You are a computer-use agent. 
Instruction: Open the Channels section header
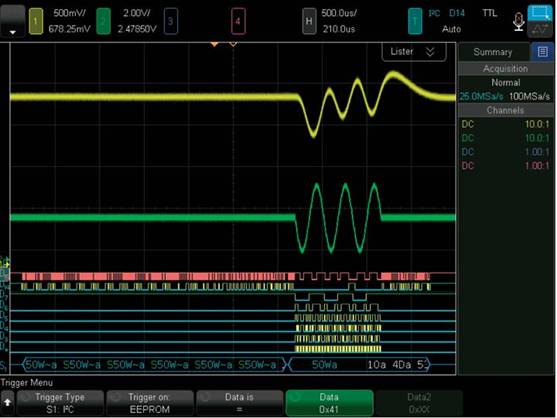pos(505,110)
